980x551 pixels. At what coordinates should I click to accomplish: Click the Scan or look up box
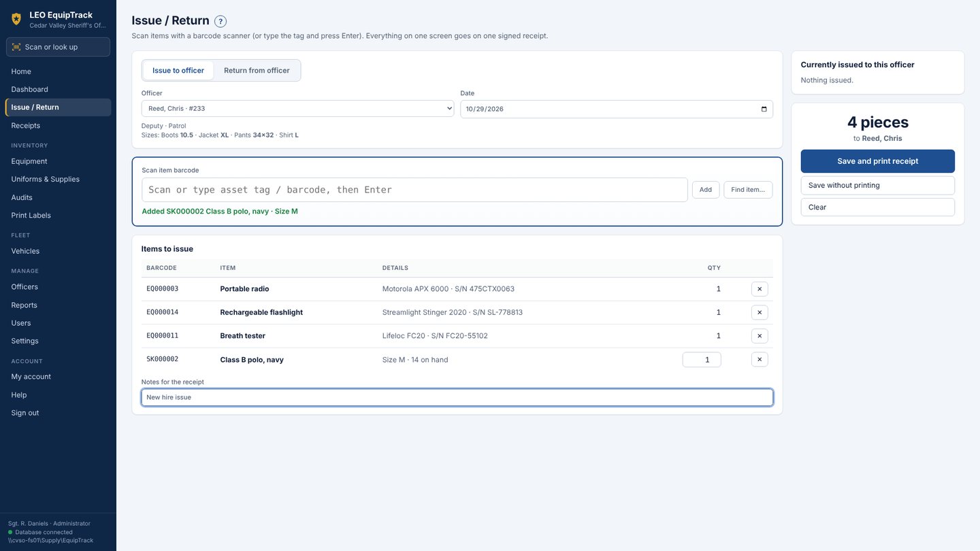[58, 47]
